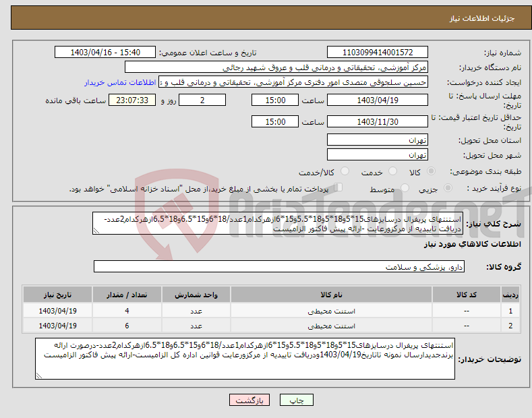Viewport: 532px width, 418px height.
Task: Click the price validity hour 15:00 field
Action: [x=275, y=121]
